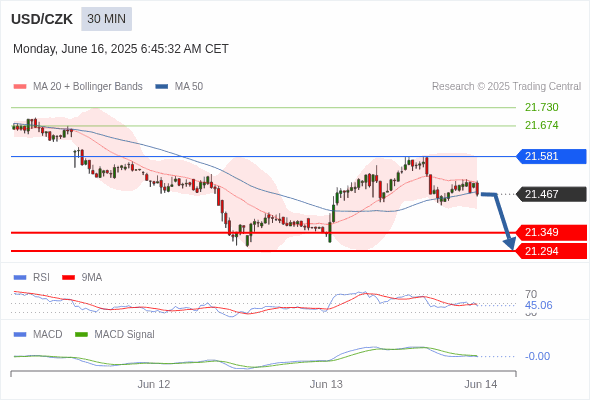Click the red 21.294 support price tag
The image size is (590, 400).
(550, 251)
